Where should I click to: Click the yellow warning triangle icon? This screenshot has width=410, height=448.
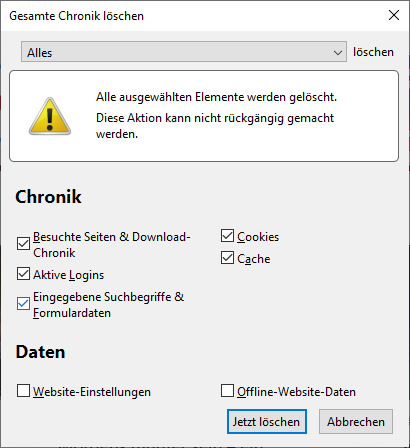[50, 116]
